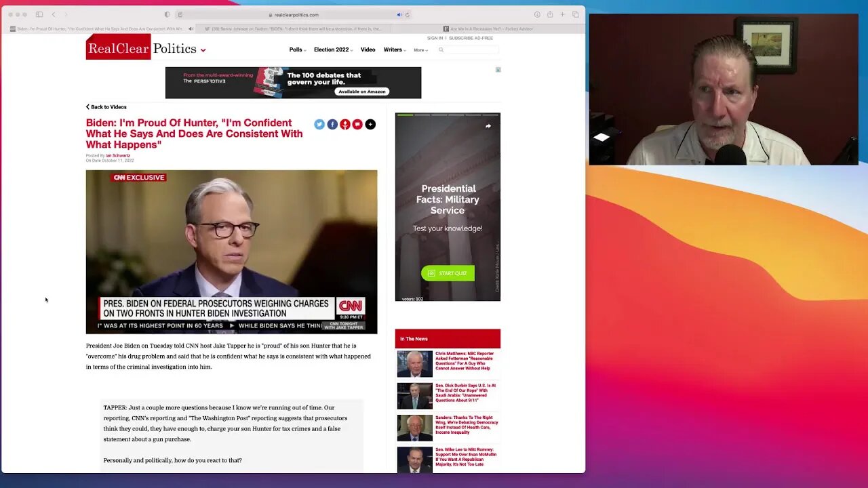
Task: Go forward using Safari's forward arrow
Action: [x=66, y=14]
